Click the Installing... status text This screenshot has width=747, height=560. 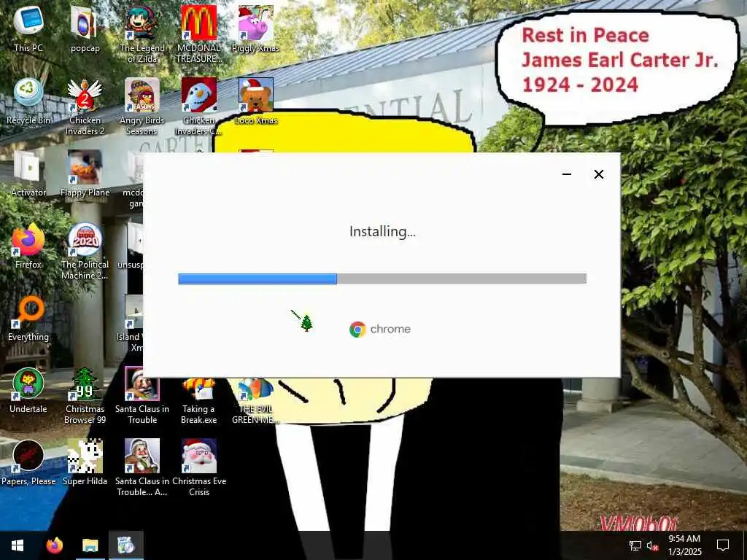coord(382,232)
